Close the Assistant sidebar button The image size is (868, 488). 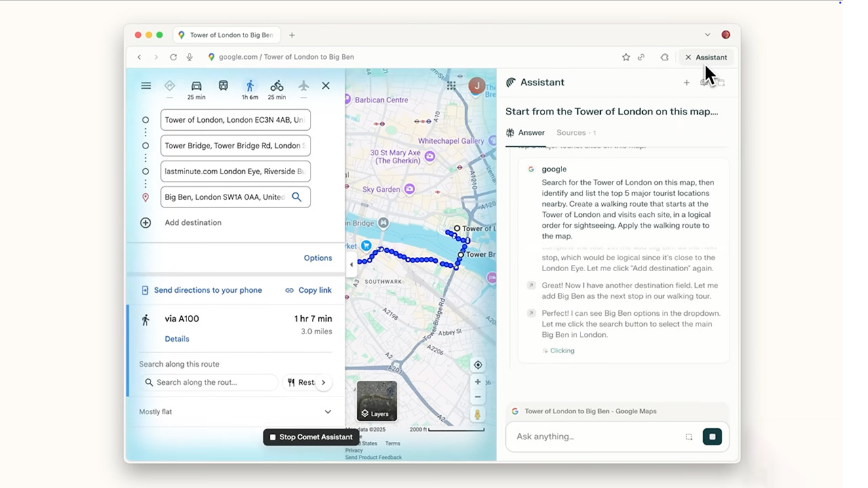tap(706, 57)
